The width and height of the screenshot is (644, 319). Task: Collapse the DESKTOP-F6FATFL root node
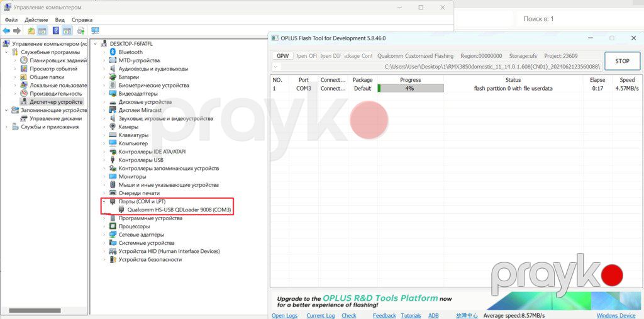[x=96, y=43]
